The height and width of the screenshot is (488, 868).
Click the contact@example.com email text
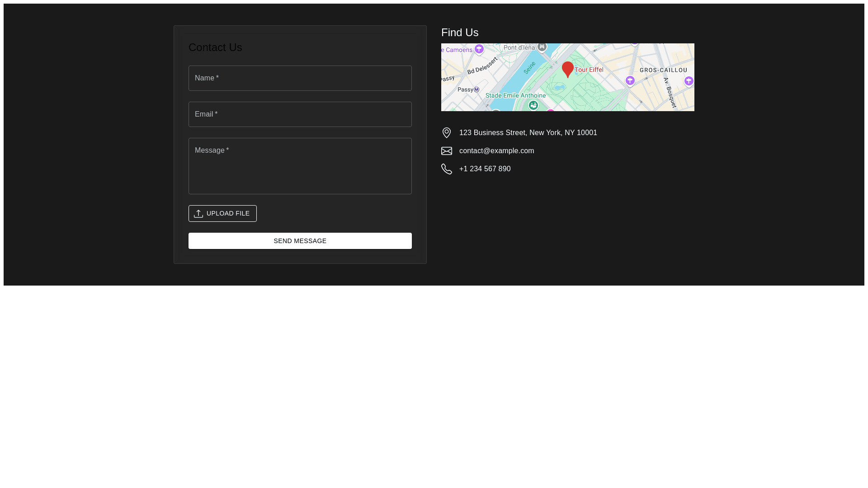tap(496, 151)
